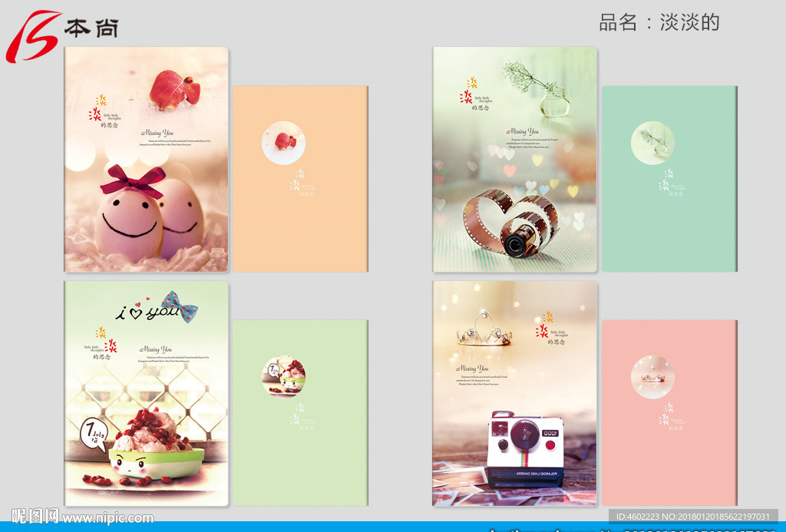The height and width of the screenshot is (532, 786).
Task: Click the blue bow tie on the 'i love you' cover
Action: tap(180, 306)
